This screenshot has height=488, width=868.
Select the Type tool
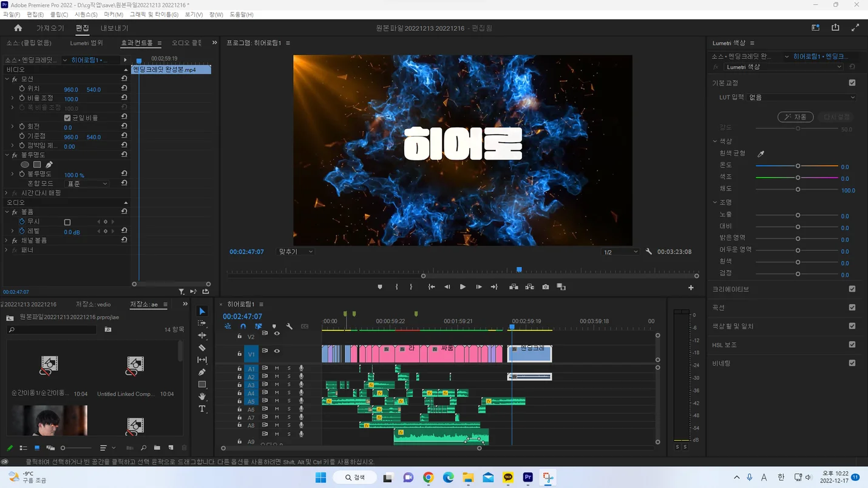202,409
